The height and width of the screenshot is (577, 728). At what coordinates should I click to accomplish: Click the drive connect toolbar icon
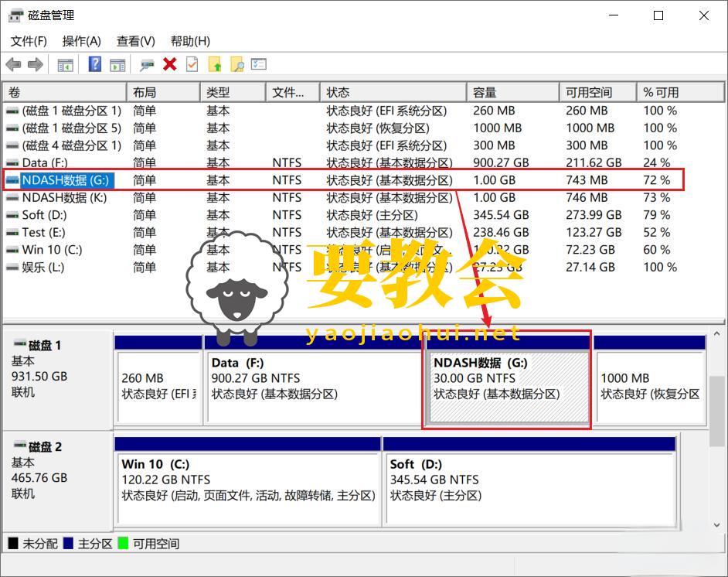(147, 64)
